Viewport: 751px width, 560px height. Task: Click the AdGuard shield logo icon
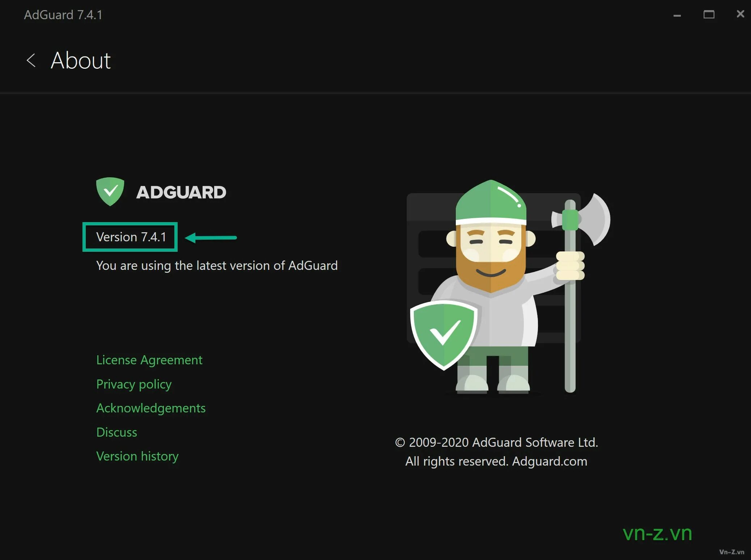(109, 191)
